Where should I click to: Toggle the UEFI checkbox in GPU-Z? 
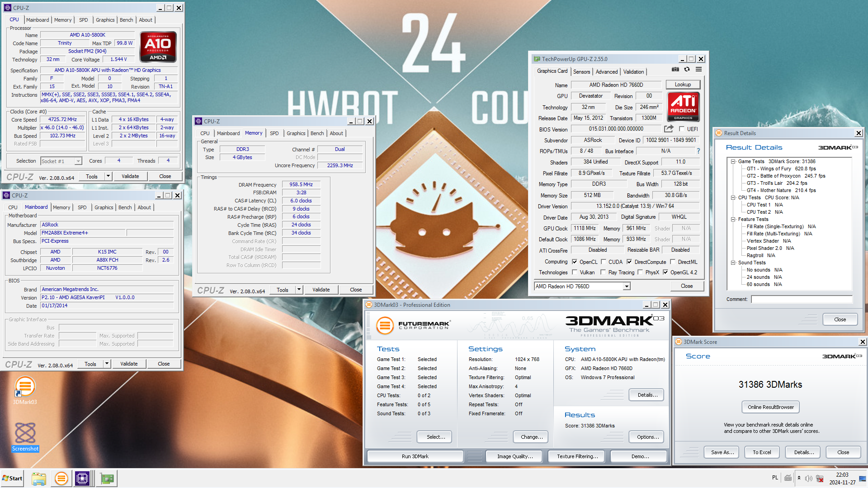point(682,129)
